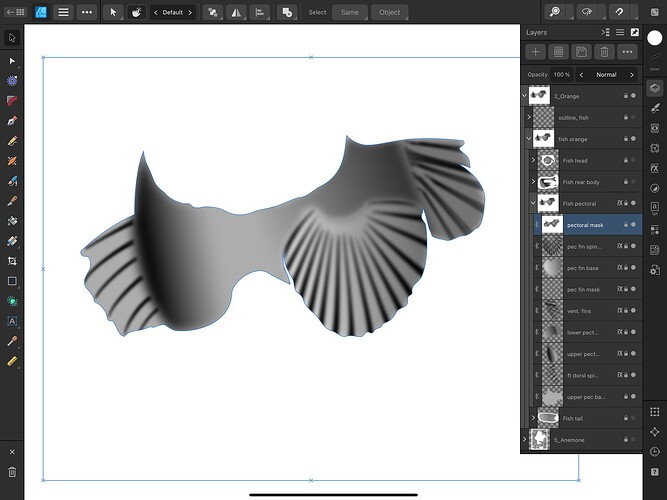Screen dimensions: 667x500
Task: Select the Color Picker tool
Action: pyautogui.click(x=12, y=341)
